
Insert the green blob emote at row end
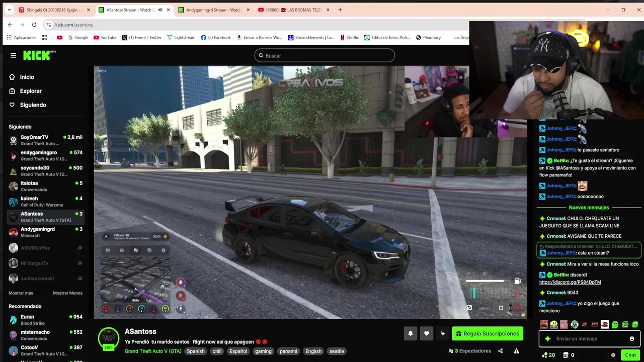click(x=635, y=325)
